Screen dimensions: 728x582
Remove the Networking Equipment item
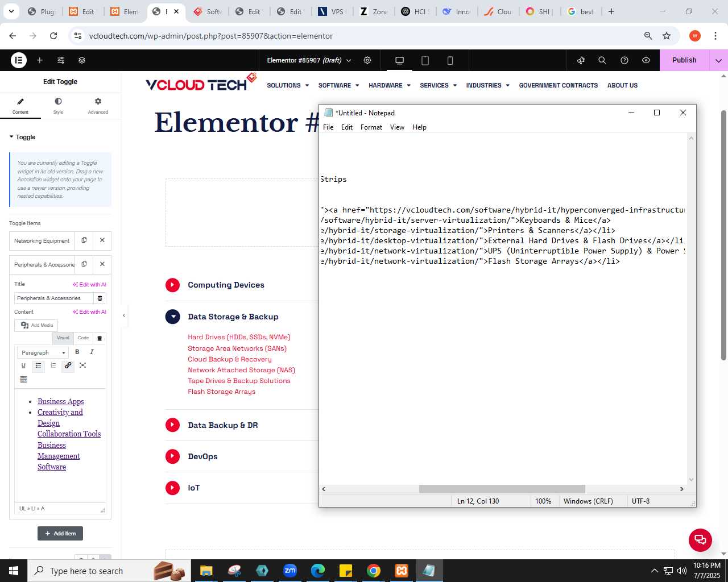pos(102,240)
